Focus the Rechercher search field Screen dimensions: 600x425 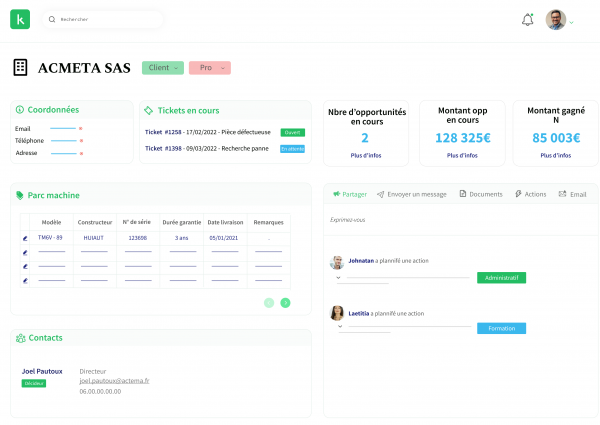coord(103,19)
